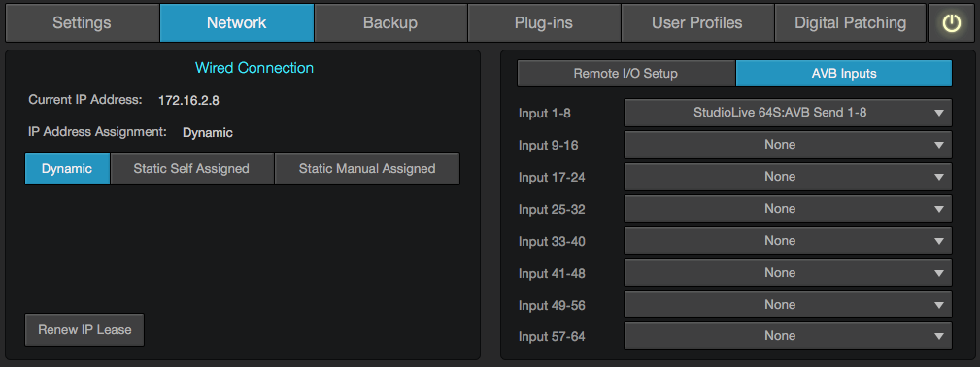Open the Input 17-24 source dropdown
Viewport: 980px width, 367px height.
pos(788,177)
